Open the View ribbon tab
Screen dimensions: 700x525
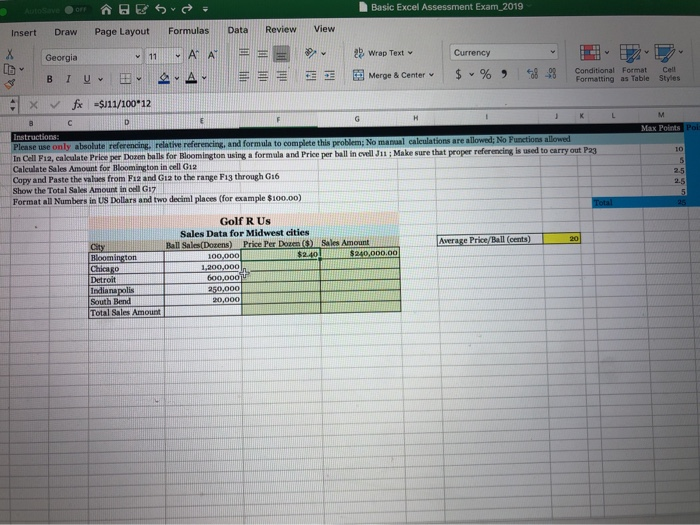point(324,29)
